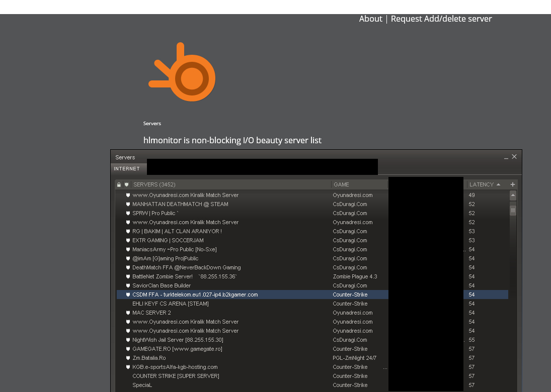
Task: Click shield icon of DeathMatch FFA row
Action: 128,267
